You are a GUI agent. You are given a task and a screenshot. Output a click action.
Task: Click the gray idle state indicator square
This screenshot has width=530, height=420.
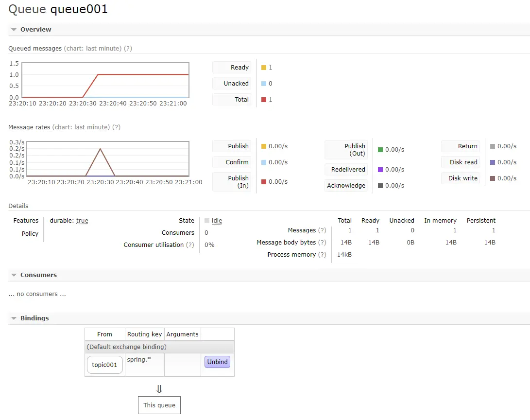[207, 221]
